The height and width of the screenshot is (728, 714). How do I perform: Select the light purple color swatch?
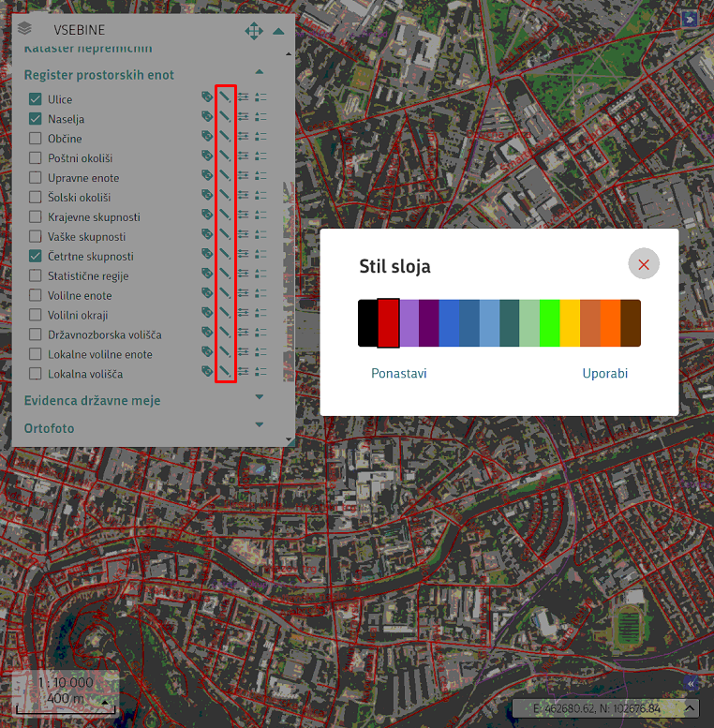[409, 323]
